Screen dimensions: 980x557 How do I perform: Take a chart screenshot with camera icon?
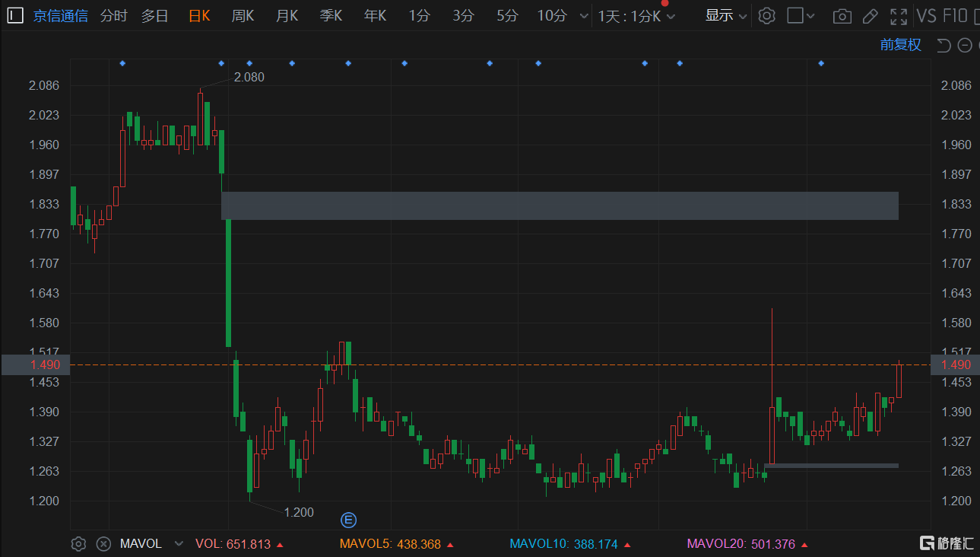click(x=842, y=15)
